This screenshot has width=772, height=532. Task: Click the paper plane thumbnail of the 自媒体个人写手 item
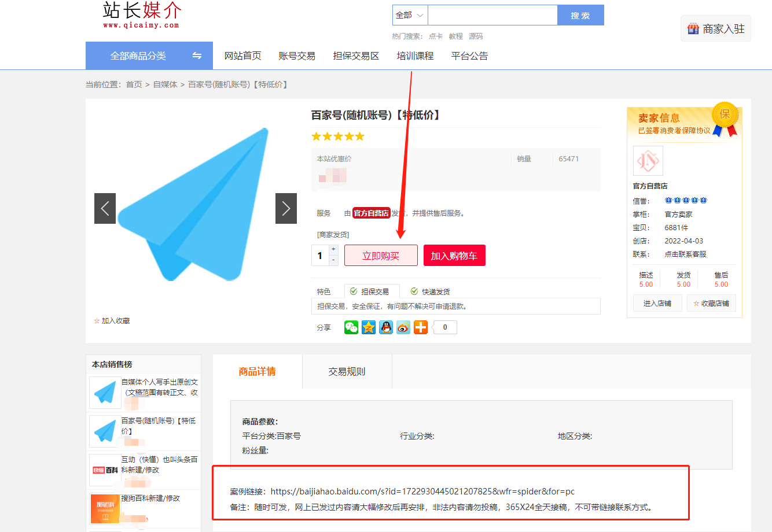pyautogui.click(x=105, y=393)
